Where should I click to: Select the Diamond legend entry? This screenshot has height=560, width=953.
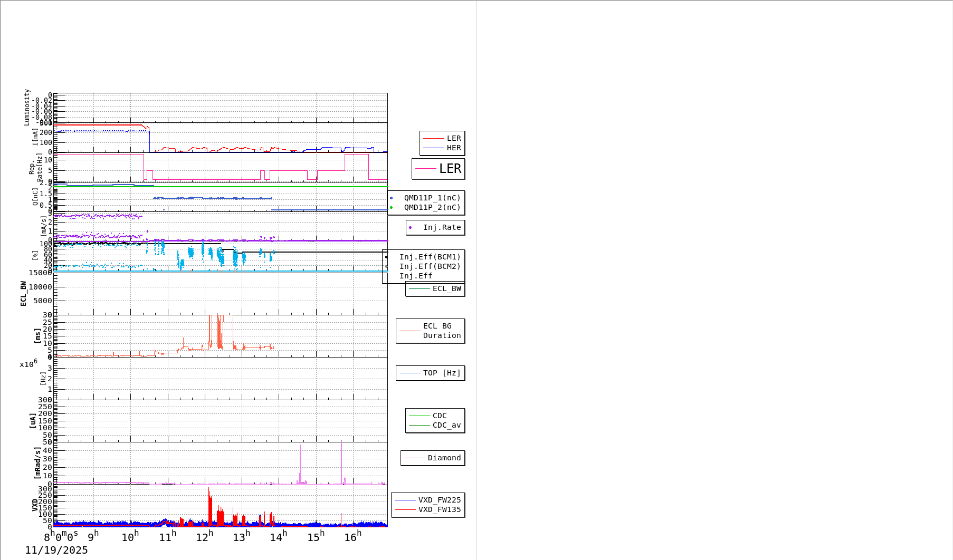pyautogui.click(x=444, y=458)
